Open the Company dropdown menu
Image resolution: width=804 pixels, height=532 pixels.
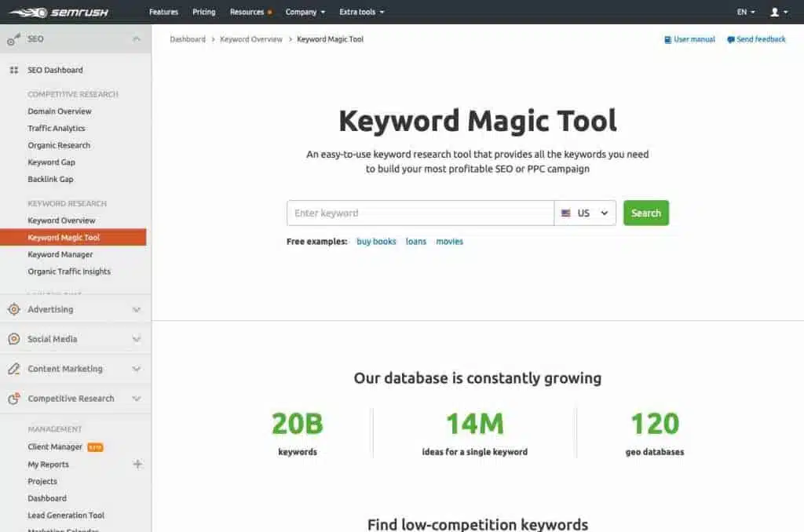pos(305,12)
